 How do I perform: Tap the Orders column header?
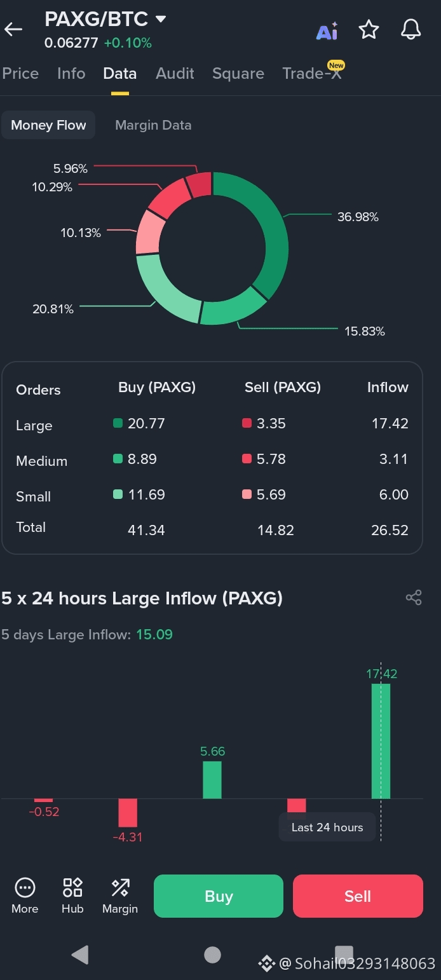tap(38, 390)
